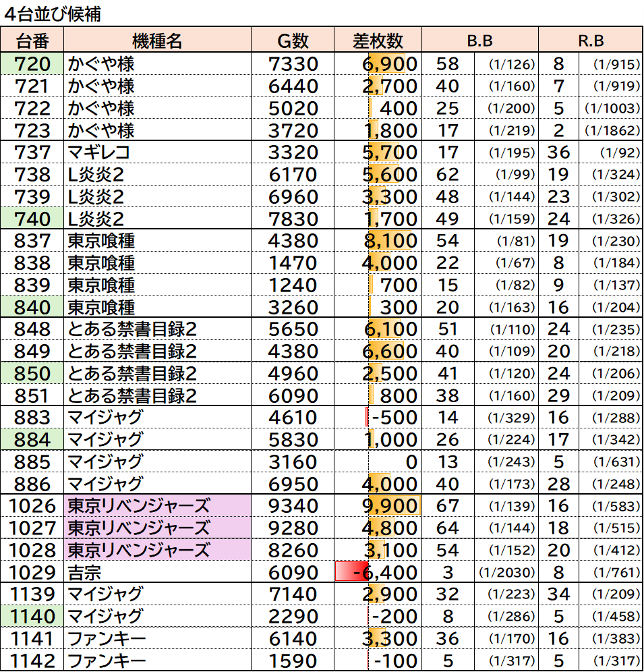644x672 pixels.
Task: Click the B.B column header
Action: [480, 40]
